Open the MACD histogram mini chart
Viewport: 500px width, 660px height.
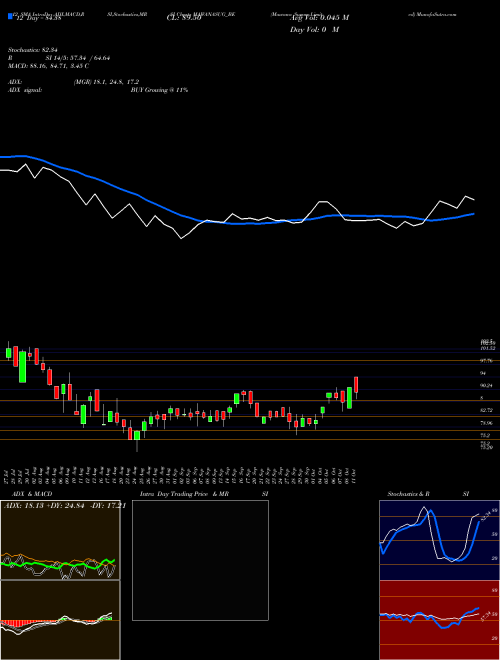[60, 620]
